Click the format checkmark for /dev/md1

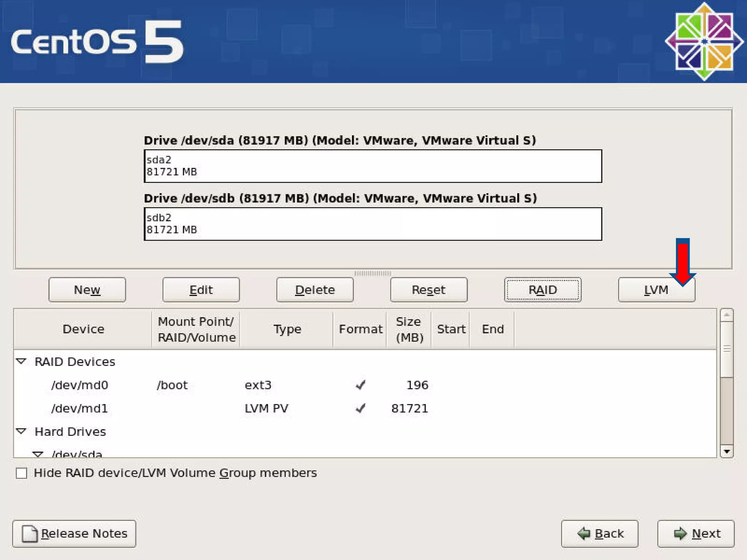360,408
